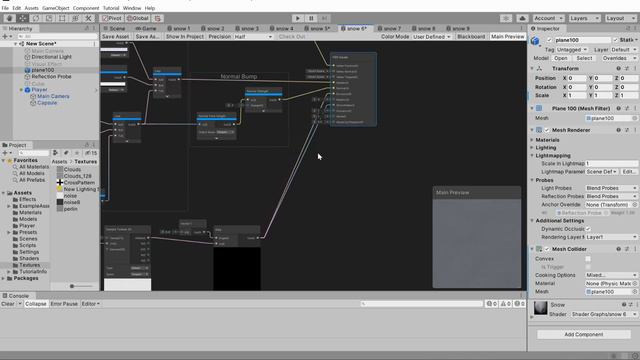Select the Rotate tool in toolbar
This screenshot has height=360, width=640.
[36, 18]
